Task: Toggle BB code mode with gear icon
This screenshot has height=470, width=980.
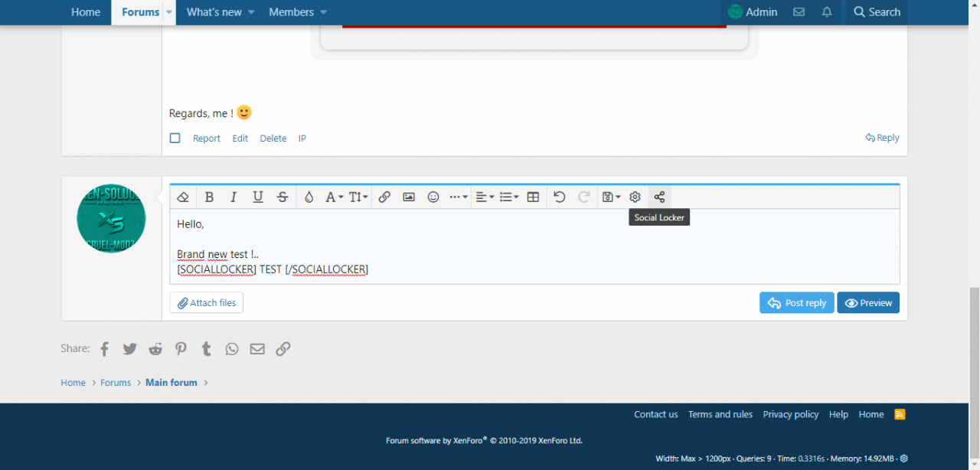Action: 635,197
